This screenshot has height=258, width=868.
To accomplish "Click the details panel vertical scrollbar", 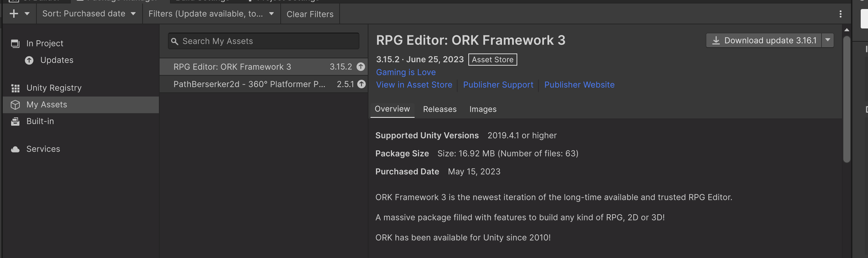I will (846, 99).
